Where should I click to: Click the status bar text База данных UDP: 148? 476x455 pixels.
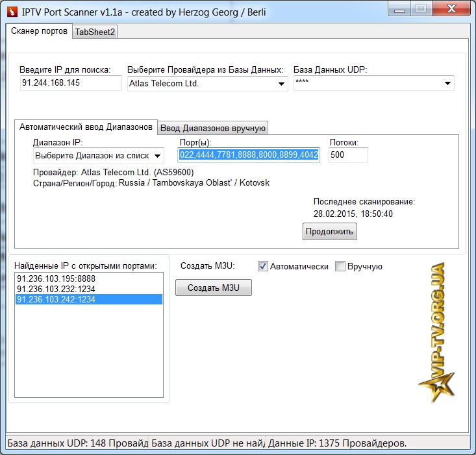pos(77,443)
